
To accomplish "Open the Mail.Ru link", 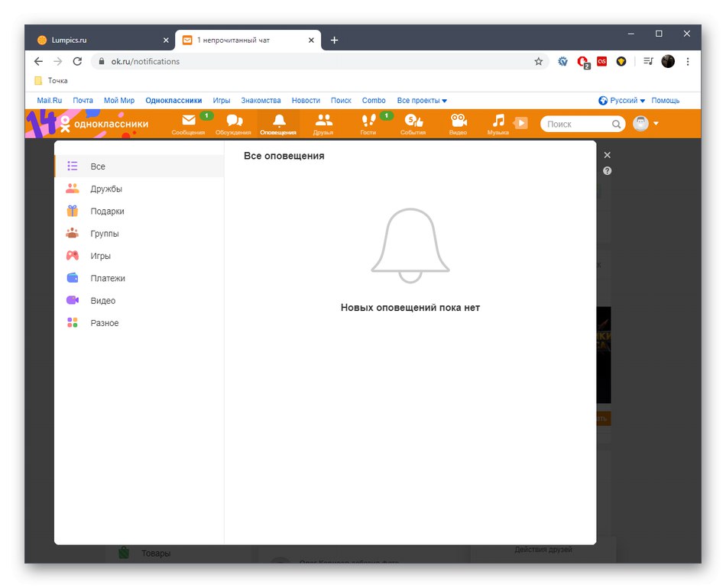I will [50, 100].
